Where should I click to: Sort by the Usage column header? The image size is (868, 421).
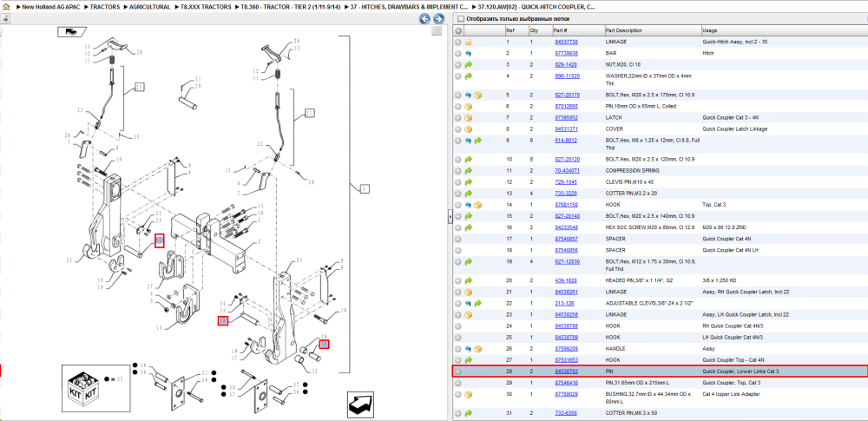784,30
